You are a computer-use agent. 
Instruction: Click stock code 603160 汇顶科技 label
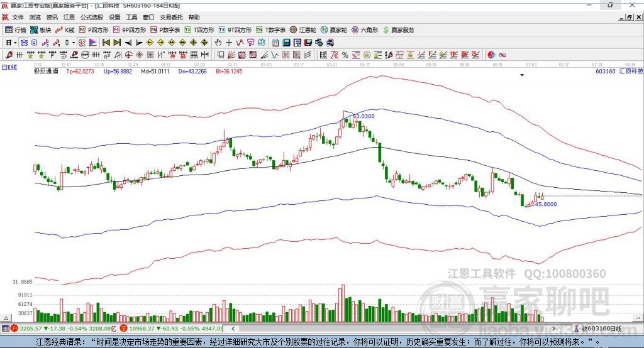[x=619, y=71]
